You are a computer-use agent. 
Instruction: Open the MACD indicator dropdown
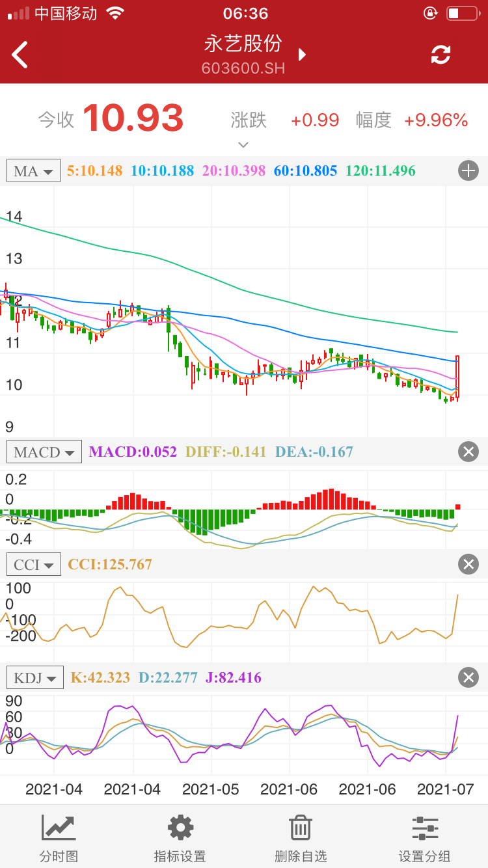(x=44, y=452)
